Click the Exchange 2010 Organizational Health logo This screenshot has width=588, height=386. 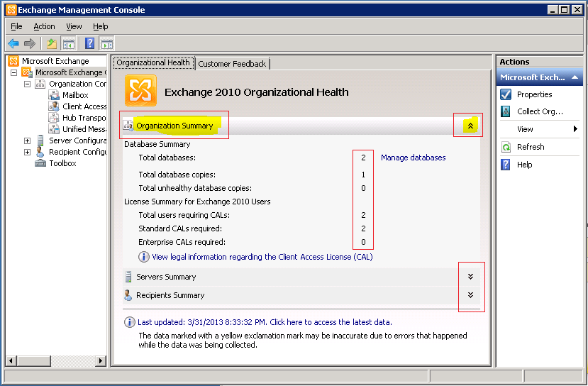[x=140, y=90]
